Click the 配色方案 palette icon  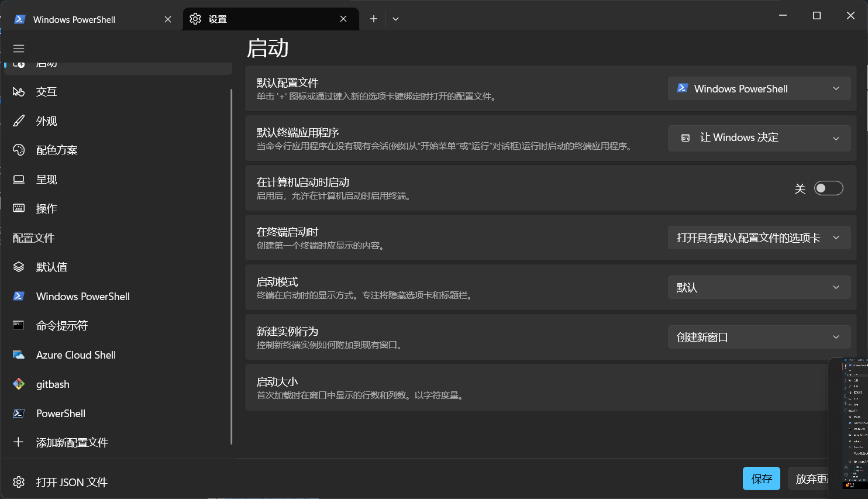[18, 150]
